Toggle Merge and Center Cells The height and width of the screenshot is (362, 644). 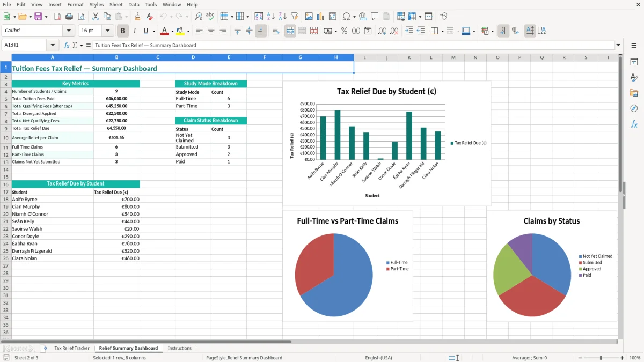coord(290,31)
